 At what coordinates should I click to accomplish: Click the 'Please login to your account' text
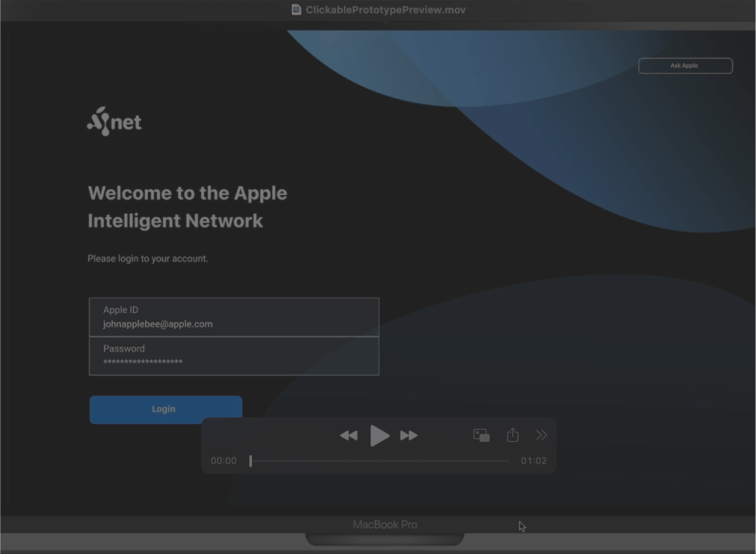(x=148, y=259)
